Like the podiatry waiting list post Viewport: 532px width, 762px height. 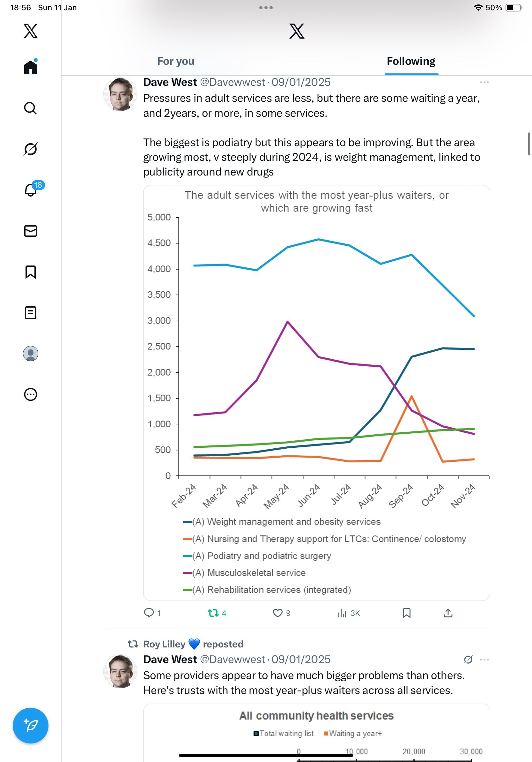[x=277, y=613]
